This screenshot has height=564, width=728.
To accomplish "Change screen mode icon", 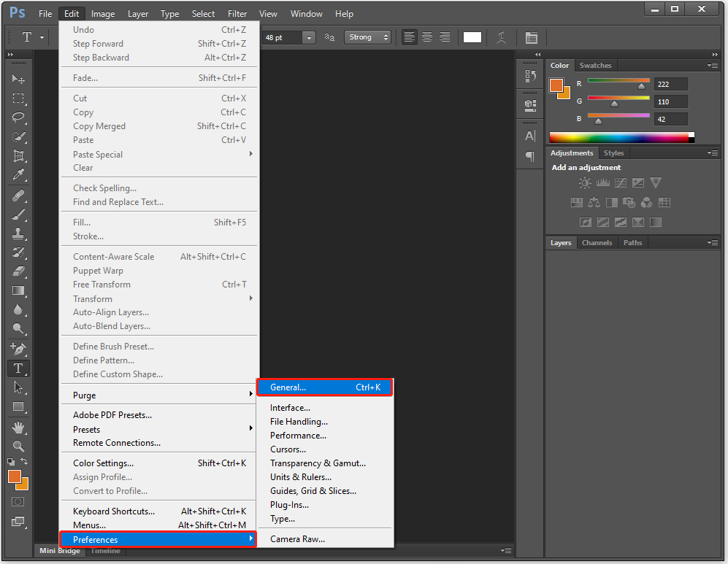I will [18, 522].
